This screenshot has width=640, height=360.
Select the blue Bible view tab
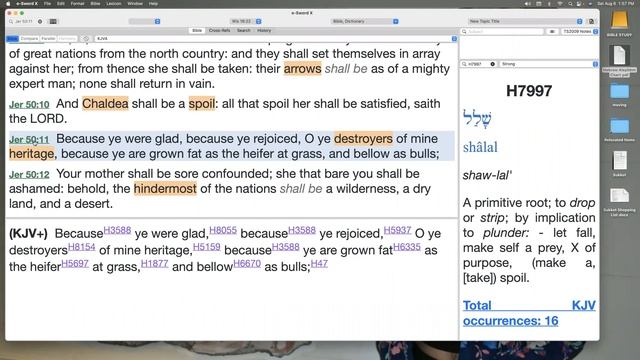click(12, 38)
